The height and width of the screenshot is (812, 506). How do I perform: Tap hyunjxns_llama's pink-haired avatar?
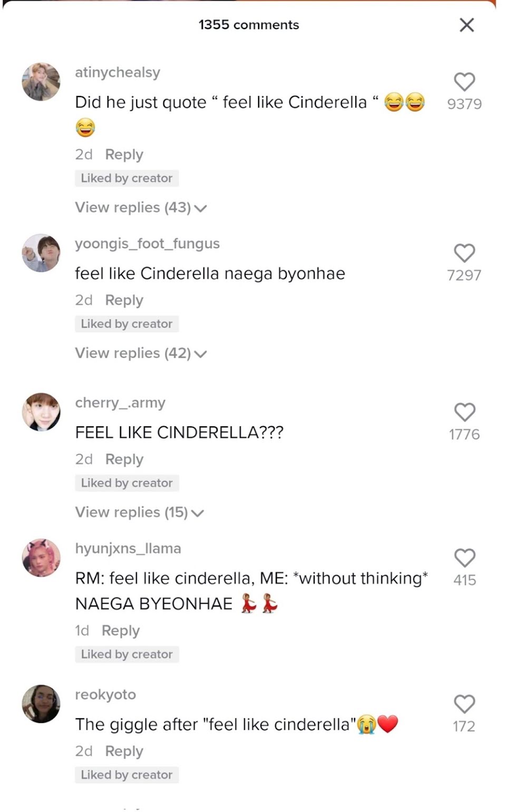tap(41, 557)
